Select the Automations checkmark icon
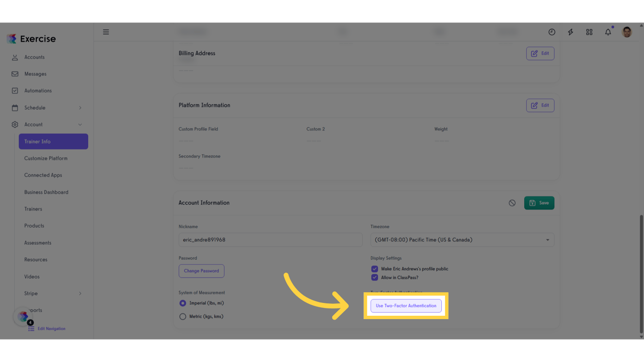 pos(16,90)
